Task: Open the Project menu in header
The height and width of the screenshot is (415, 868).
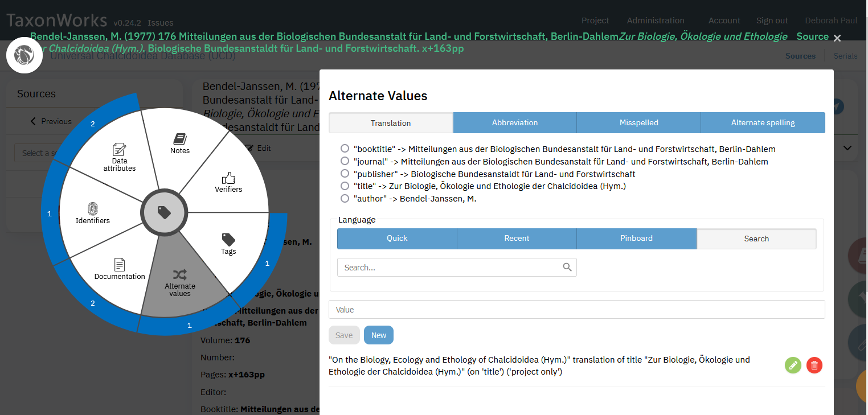Action: [x=595, y=20]
